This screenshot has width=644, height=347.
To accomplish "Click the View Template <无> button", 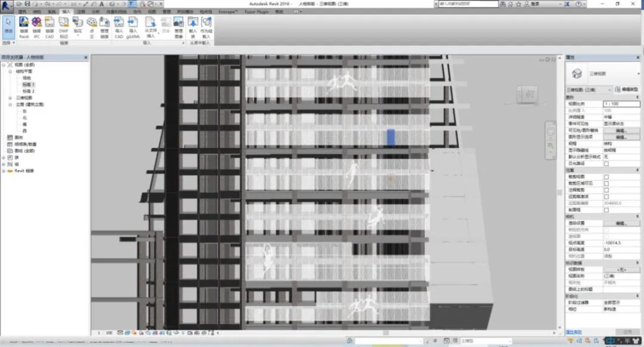I will click(621, 270).
